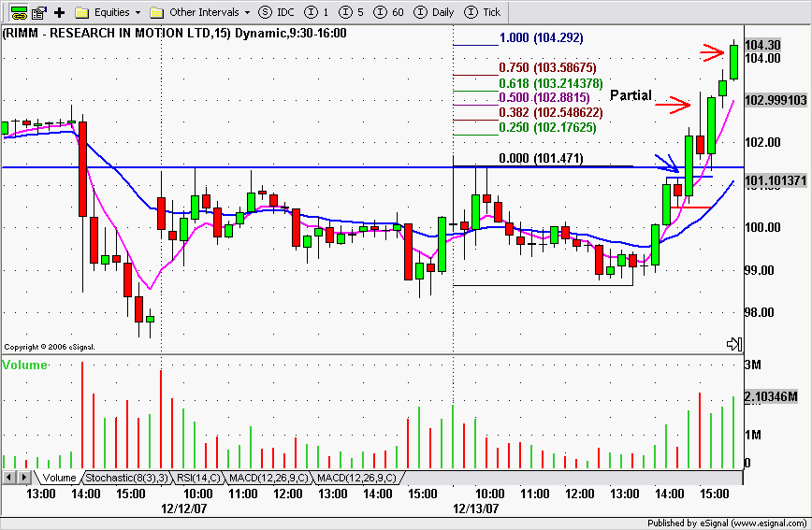
Task: Select the second MACD(12,26,9,C) tab
Action: (x=356, y=478)
